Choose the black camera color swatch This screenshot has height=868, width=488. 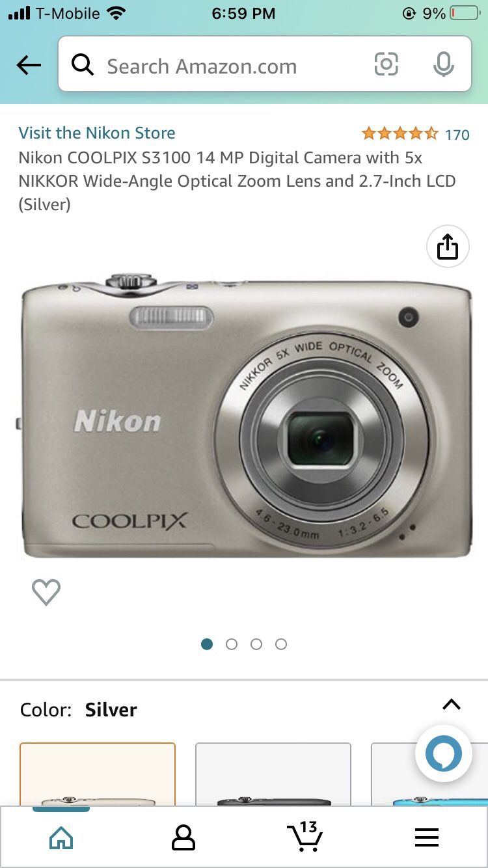[273, 774]
